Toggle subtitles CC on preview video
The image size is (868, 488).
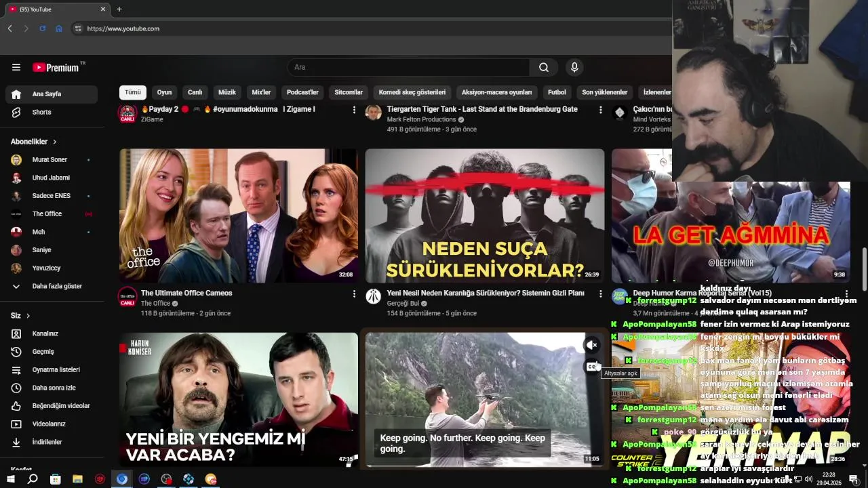(x=592, y=367)
